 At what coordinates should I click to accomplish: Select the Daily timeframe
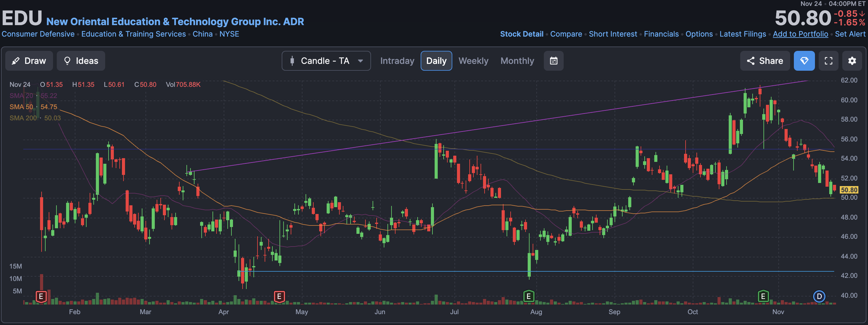(436, 60)
